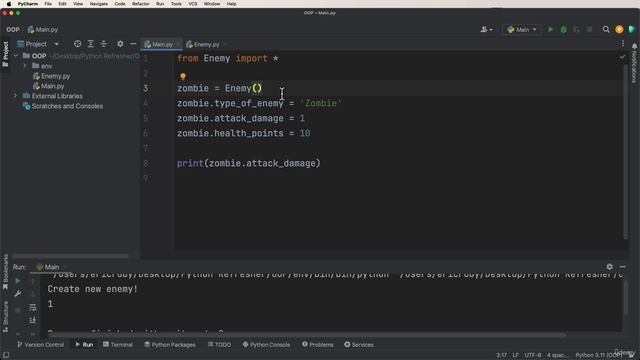Open the VCS menu
640x360 pixels.
coord(193,4)
